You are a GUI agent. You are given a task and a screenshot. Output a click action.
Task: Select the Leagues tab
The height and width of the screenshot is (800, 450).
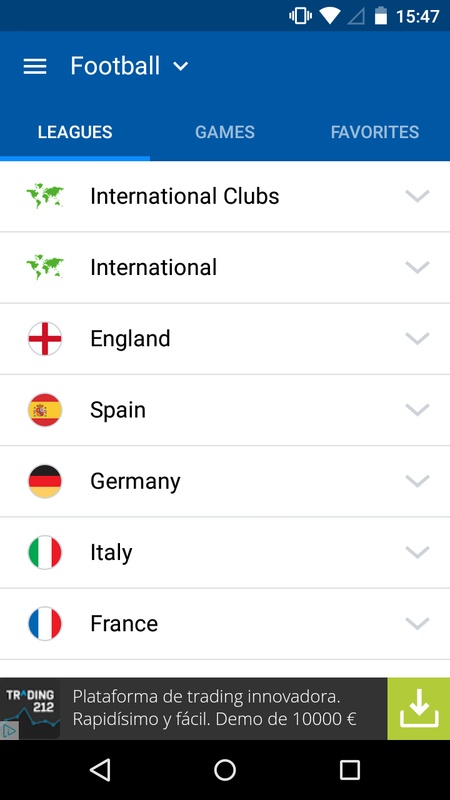point(75,132)
